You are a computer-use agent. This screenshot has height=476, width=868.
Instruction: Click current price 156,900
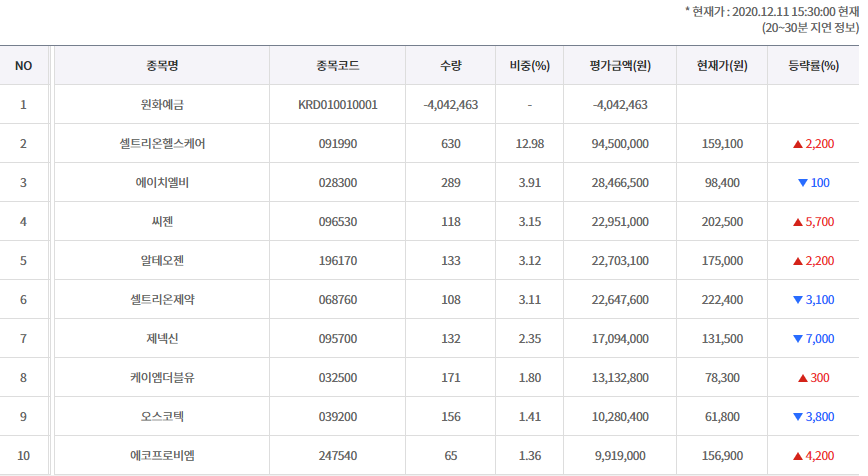(x=722, y=456)
